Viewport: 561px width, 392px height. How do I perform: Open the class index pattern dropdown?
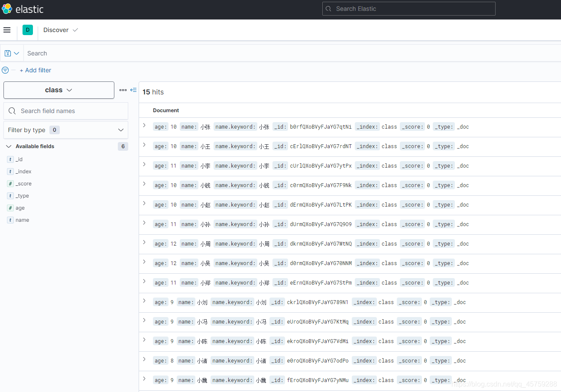[x=59, y=90]
